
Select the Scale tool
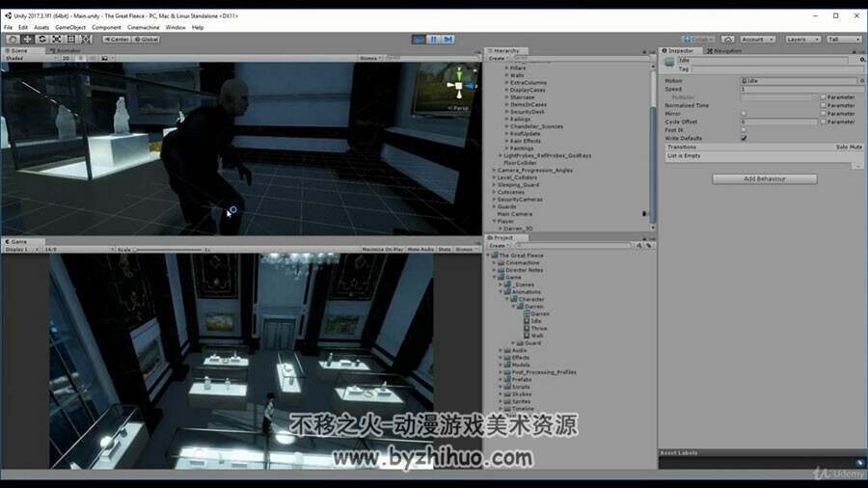coord(57,40)
